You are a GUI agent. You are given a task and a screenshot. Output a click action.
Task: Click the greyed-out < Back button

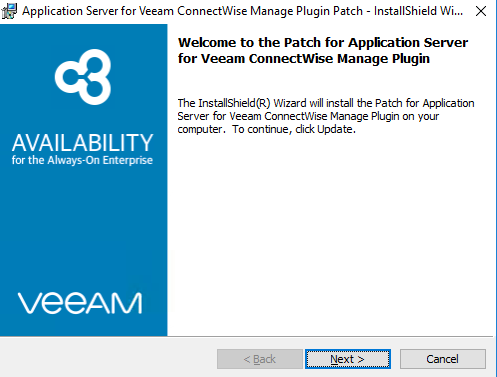tap(260, 359)
